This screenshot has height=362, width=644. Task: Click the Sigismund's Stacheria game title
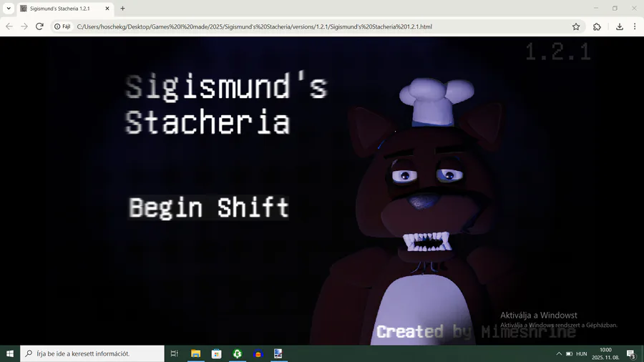226,104
